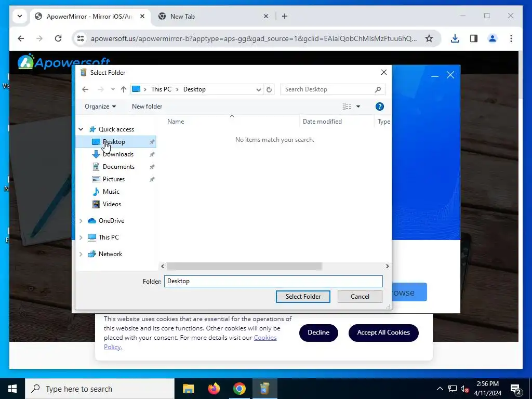Open File Explorer from taskbar

pyautogui.click(x=188, y=389)
